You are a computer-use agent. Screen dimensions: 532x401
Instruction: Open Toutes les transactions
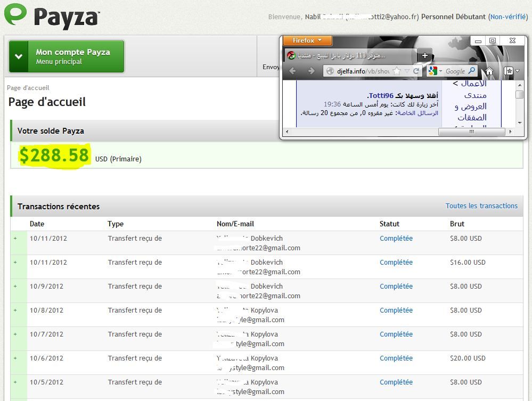[x=481, y=206]
